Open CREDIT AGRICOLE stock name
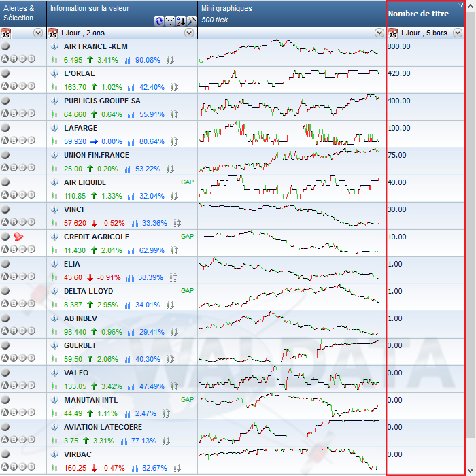Viewport: 476px width, 476px height. click(97, 237)
